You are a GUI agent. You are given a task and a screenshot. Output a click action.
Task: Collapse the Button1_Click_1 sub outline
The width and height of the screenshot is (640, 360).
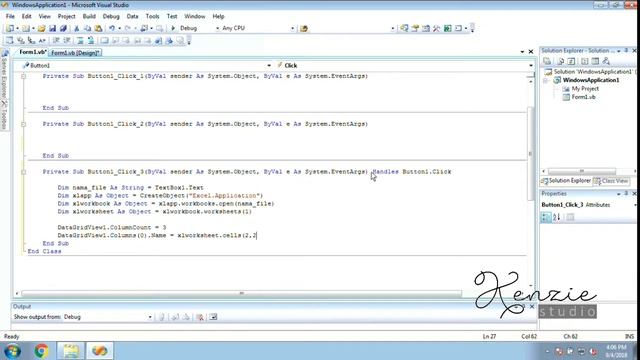23,76
